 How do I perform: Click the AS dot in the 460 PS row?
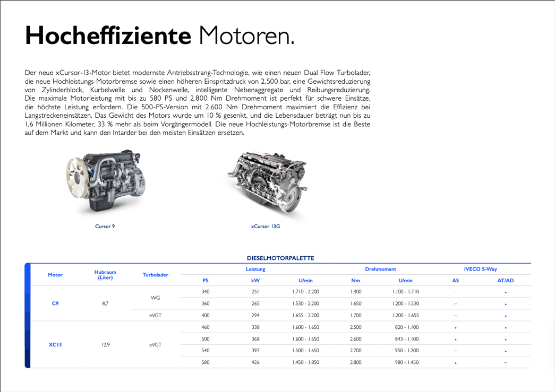click(x=455, y=327)
